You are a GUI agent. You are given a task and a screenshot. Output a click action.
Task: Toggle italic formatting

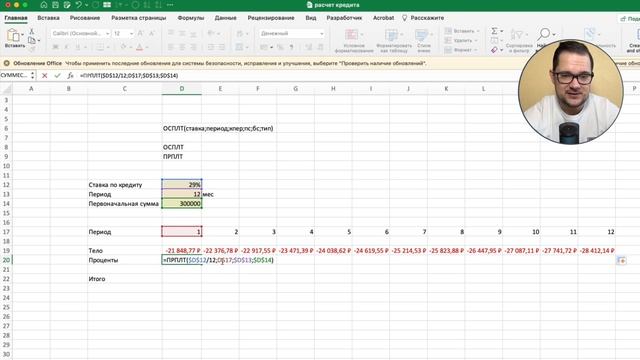tap(66, 47)
